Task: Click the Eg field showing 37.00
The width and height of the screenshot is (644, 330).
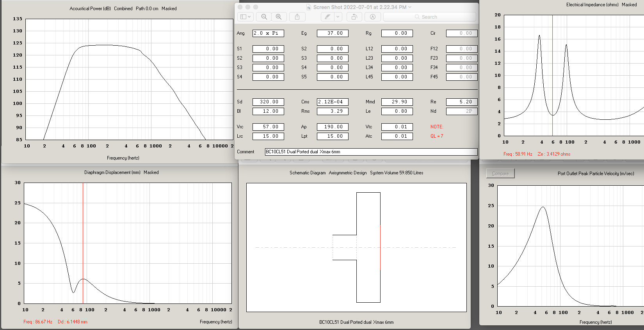Action: click(333, 33)
